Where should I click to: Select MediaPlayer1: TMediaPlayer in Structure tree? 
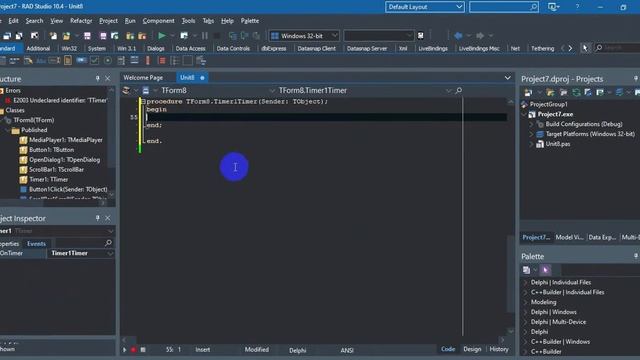(x=66, y=140)
